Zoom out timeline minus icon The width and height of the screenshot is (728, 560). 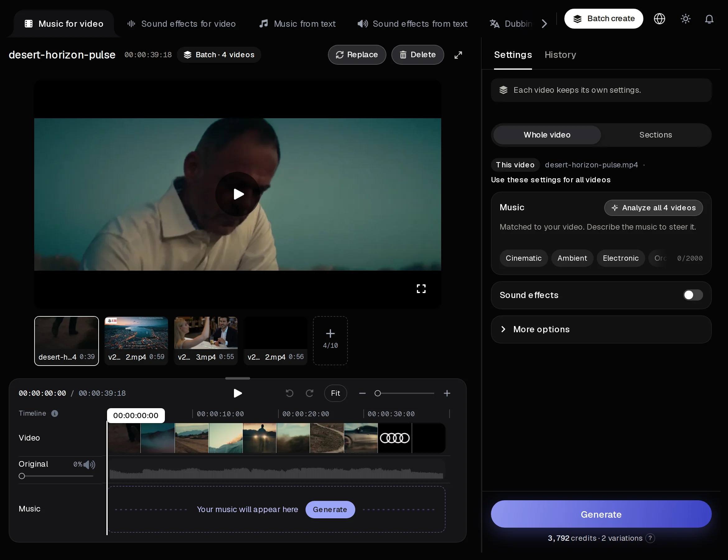tap(362, 393)
